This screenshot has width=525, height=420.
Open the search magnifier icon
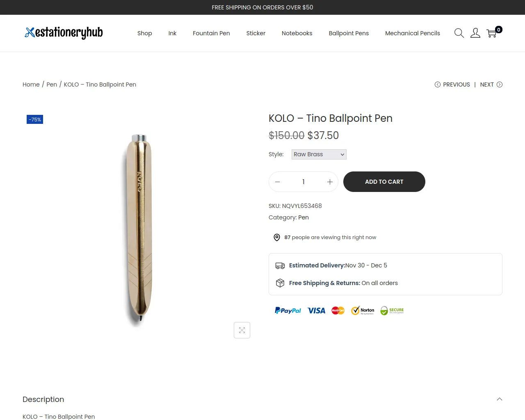pyautogui.click(x=459, y=33)
